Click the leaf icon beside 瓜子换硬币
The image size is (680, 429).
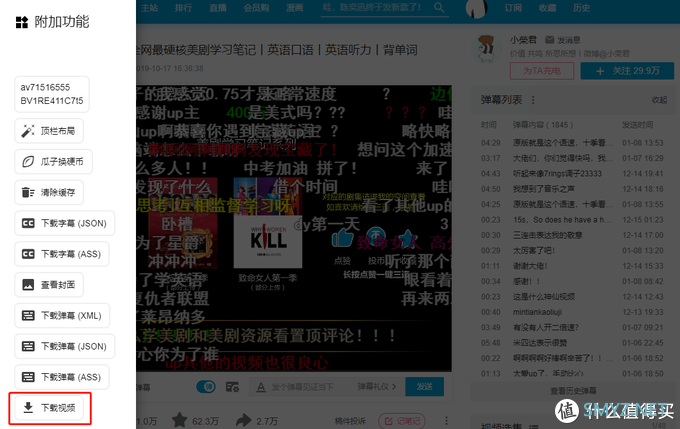[28, 162]
